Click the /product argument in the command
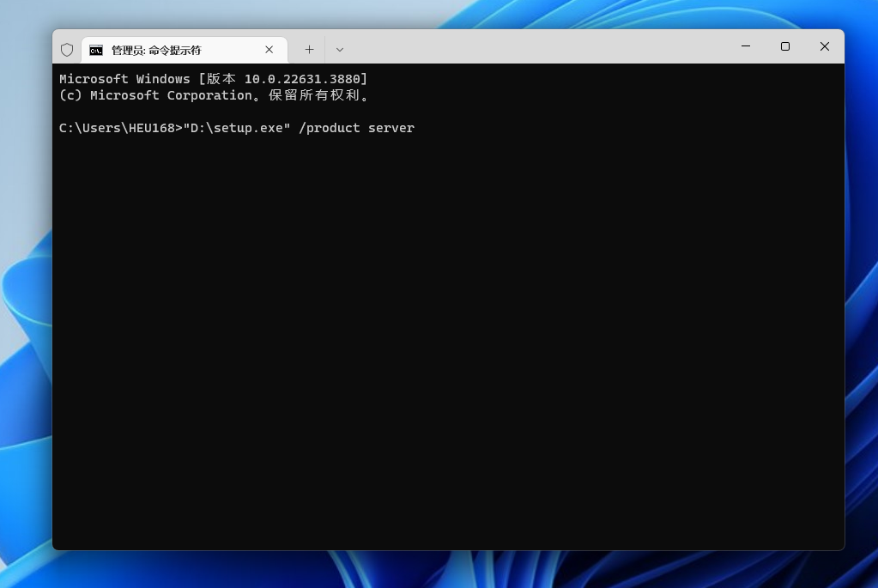This screenshot has height=588, width=878. pyautogui.click(x=329, y=128)
